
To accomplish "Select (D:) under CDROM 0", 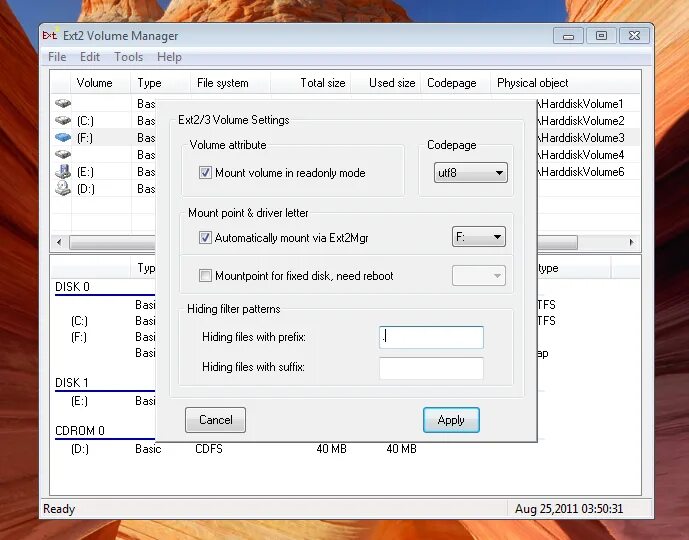I will point(80,449).
